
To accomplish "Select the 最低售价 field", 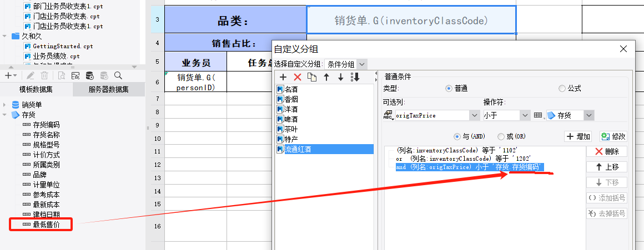I will coord(47,224).
